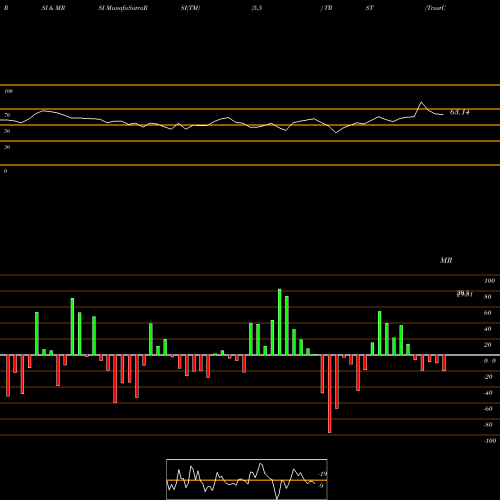
Task: Click the 100 label on the MR axis
Action: (x=489, y=281)
